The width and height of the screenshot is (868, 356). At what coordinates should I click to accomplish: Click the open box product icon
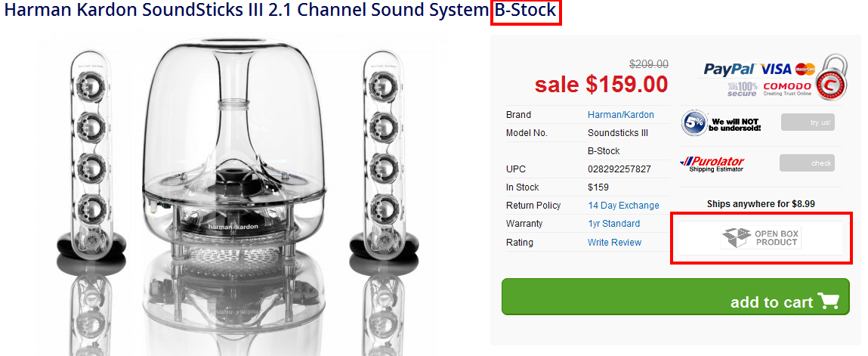coord(737,238)
